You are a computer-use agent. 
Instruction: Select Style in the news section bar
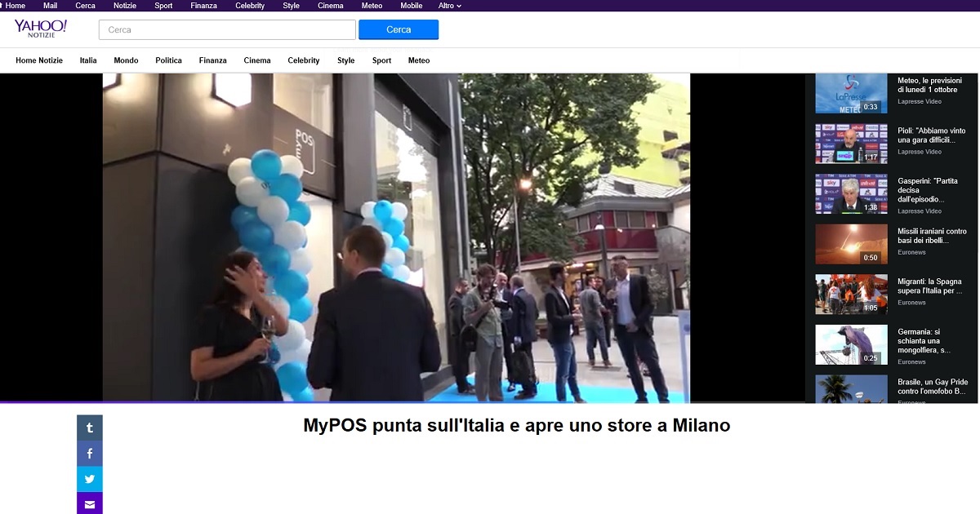(x=346, y=60)
